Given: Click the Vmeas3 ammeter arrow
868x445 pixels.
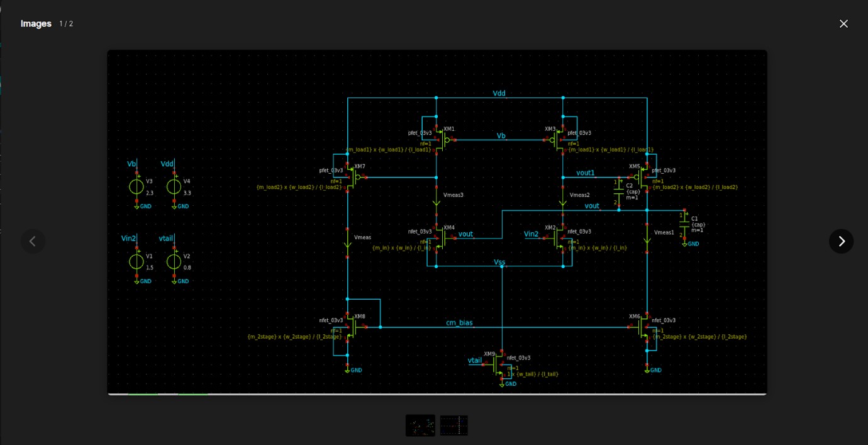Looking at the screenshot, I should point(437,201).
